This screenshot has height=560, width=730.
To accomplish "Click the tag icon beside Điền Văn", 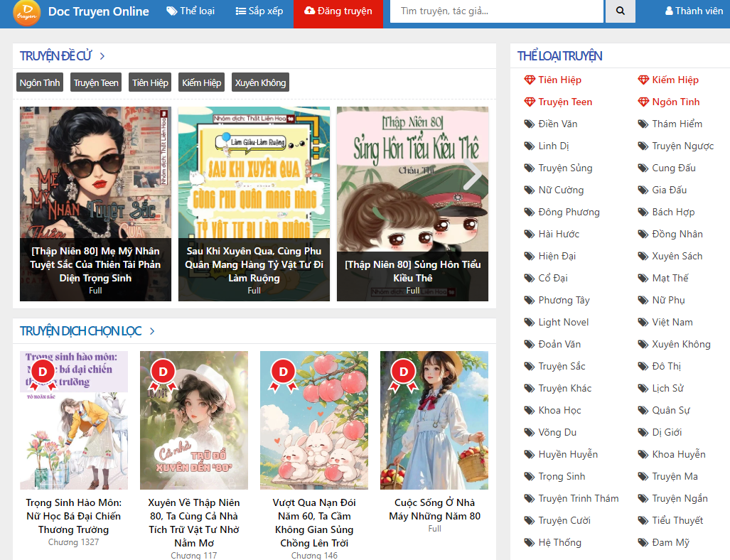I will pyautogui.click(x=530, y=124).
